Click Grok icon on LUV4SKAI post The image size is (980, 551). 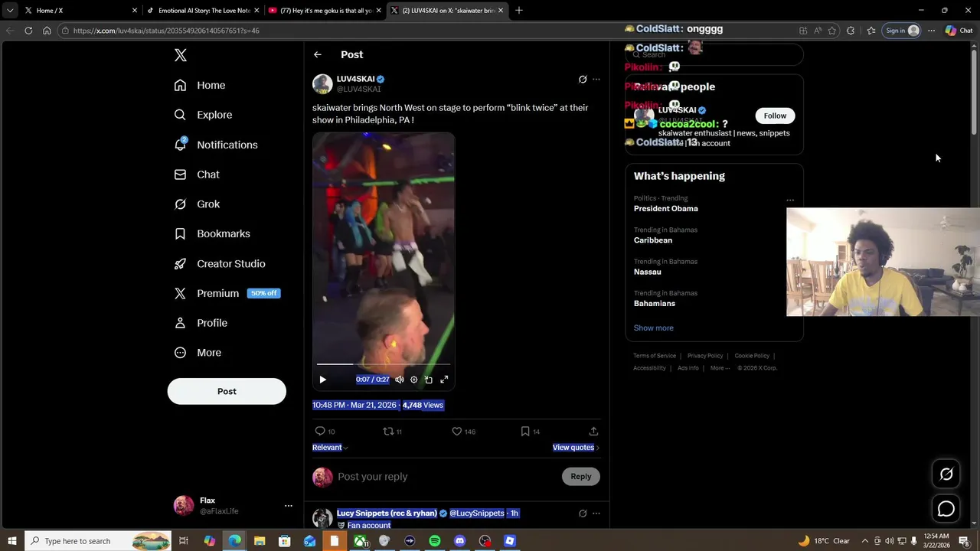[x=583, y=79]
